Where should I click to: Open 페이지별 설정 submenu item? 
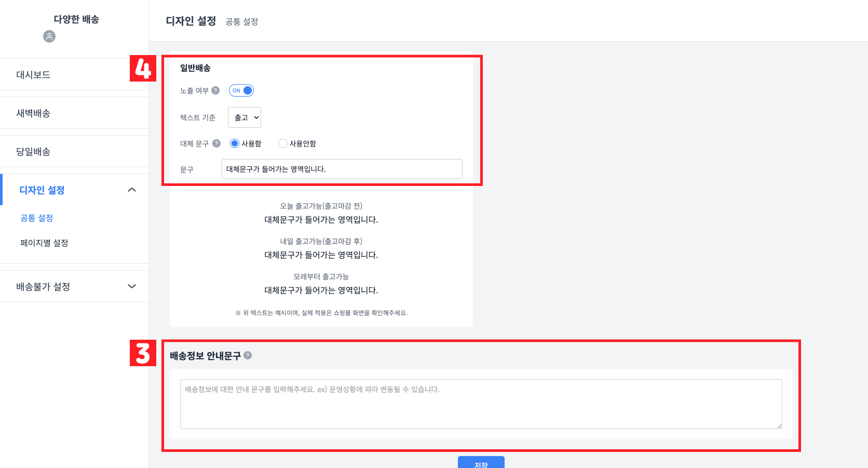[x=44, y=243]
